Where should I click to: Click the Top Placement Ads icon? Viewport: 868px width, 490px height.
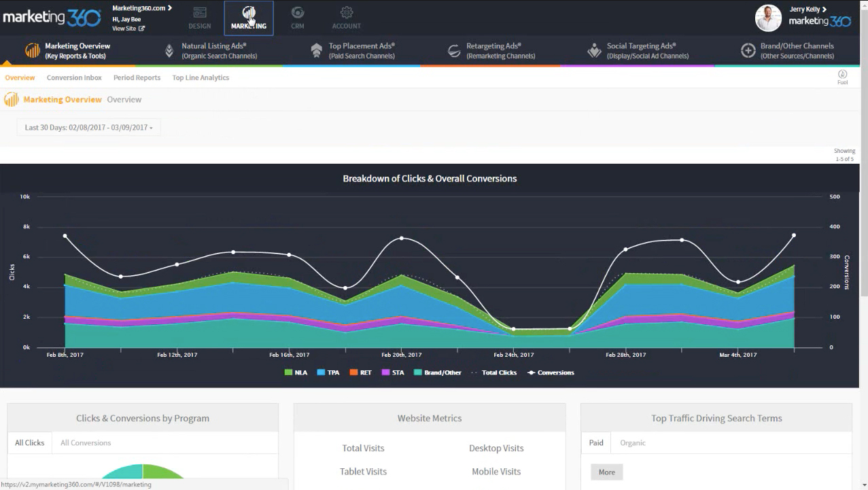click(316, 51)
